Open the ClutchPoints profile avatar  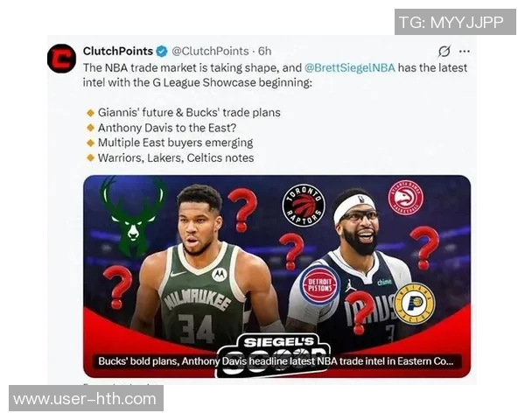pyautogui.click(x=61, y=59)
